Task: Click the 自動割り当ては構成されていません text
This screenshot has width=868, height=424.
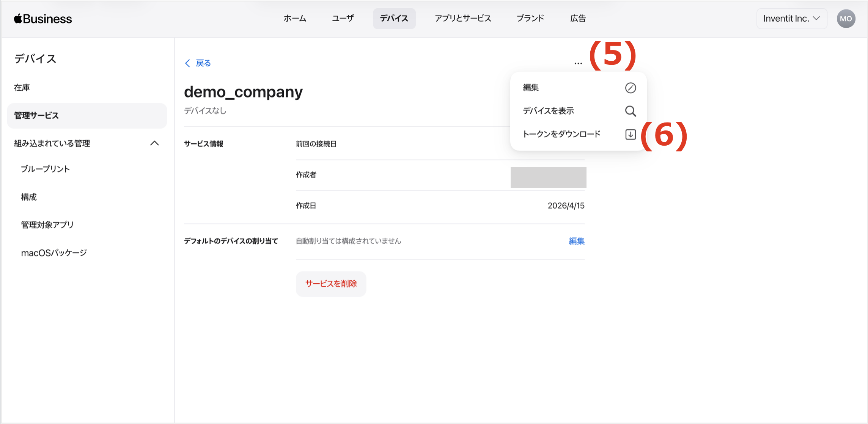Action: pos(348,241)
